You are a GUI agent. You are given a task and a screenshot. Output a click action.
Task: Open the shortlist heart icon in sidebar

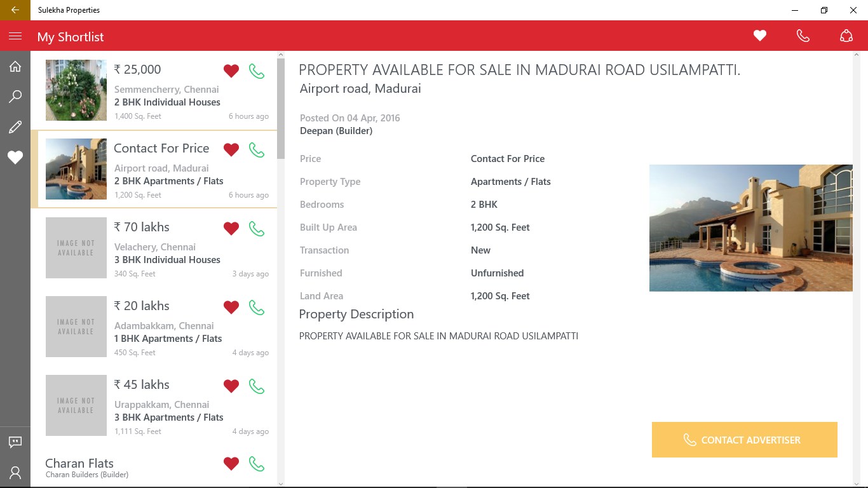click(x=15, y=157)
